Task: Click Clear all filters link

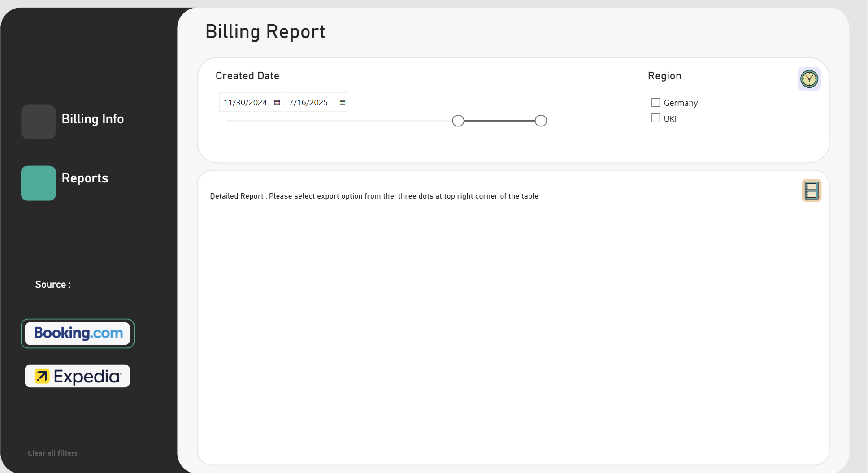Action: tap(52, 453)
